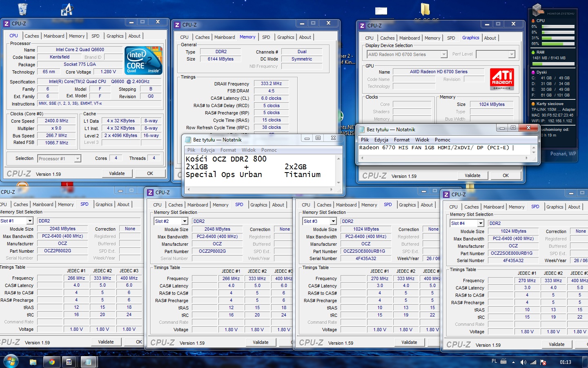Open the Recycle Bin desktop icon

(23, 9)
